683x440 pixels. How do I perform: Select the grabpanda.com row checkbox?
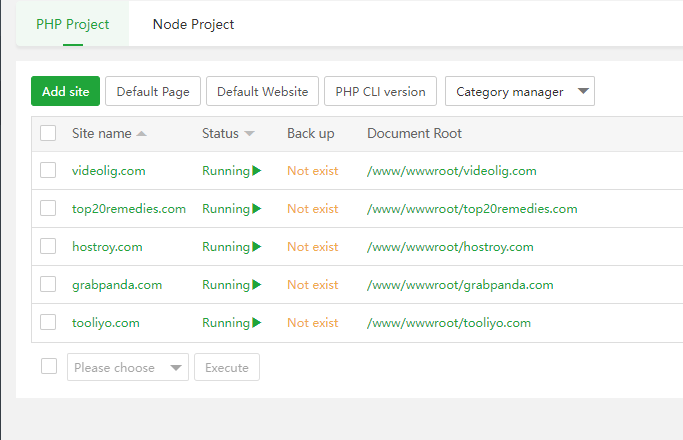pyautogui.click(x=48, y=284)
